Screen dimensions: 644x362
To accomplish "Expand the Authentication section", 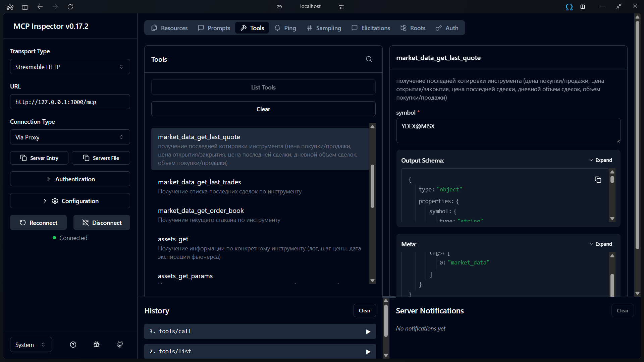I will click(70, 179).
